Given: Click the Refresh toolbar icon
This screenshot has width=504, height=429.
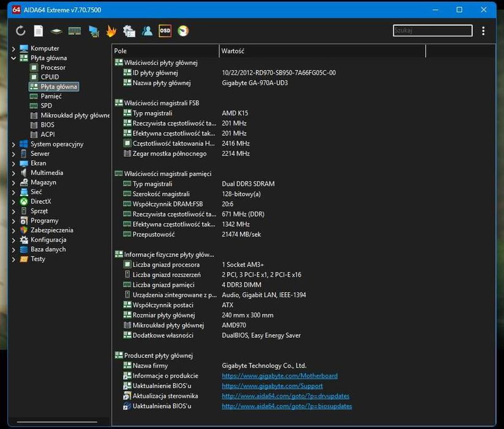Looking at the screenshot, I should pos(21,31).
